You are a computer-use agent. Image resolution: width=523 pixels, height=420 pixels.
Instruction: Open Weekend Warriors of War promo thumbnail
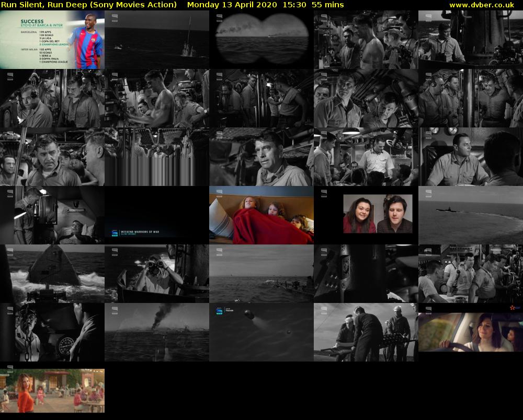(x=157, y=215)
